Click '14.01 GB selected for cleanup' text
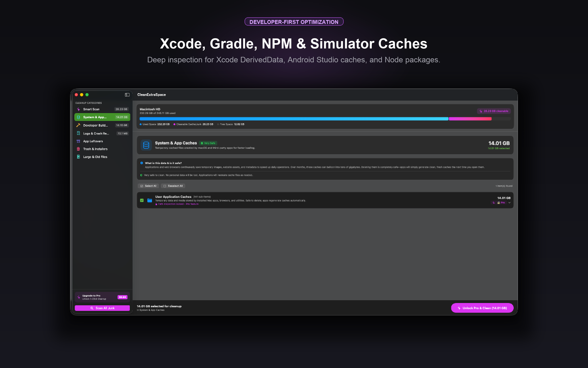This screenshot has height=368, width=588. click(x=159, y=306)
